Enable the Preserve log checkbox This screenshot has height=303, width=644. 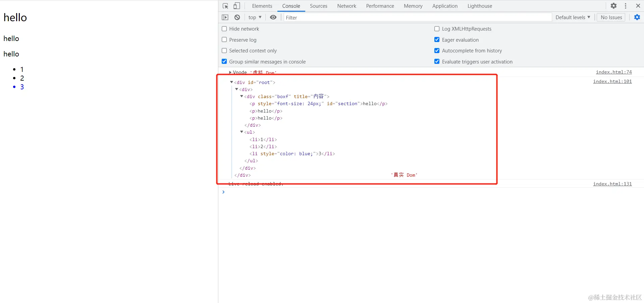[x=224, y=40]
